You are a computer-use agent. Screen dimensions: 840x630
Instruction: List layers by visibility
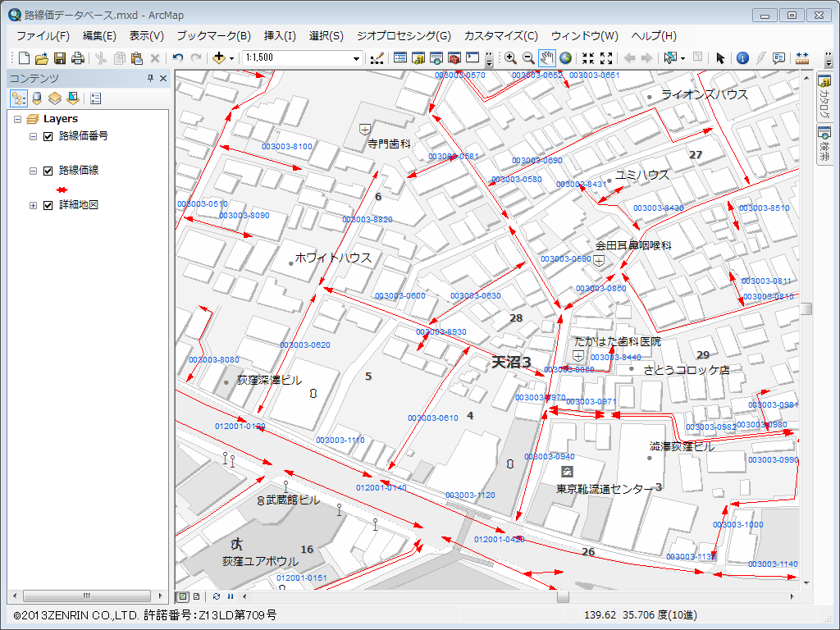coord(55,98)
